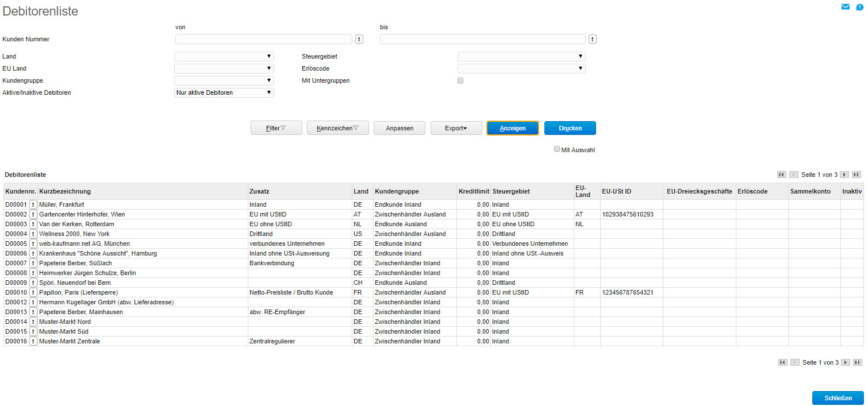Image resolution: width=868 pixels, height=406 pixels.
Task: Click the Anzeigen button
Action: click(512, 128)
